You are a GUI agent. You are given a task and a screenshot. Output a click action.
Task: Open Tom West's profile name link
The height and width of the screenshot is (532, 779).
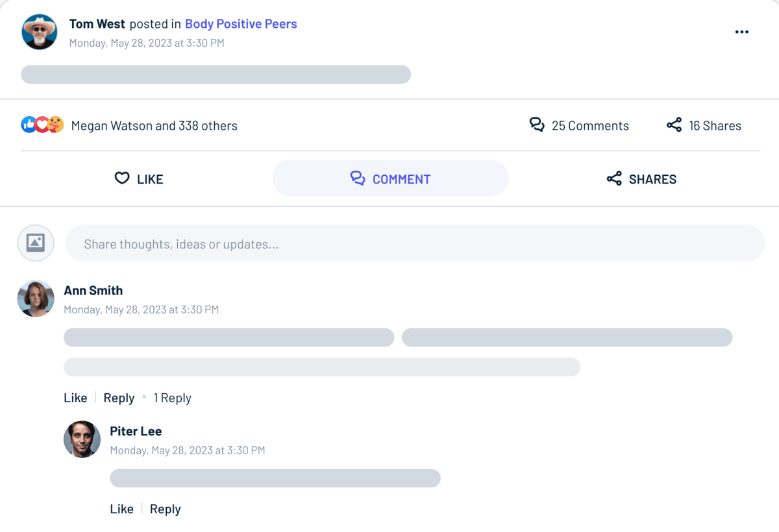[97, 24]
